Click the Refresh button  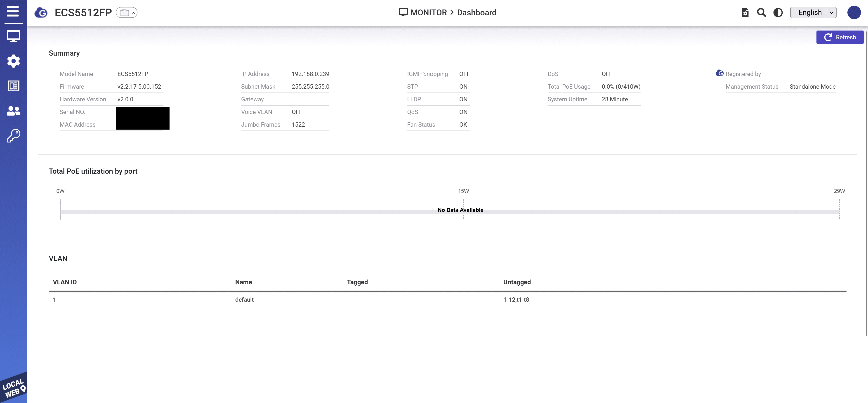pyautogui.click(x=839, y=38)
